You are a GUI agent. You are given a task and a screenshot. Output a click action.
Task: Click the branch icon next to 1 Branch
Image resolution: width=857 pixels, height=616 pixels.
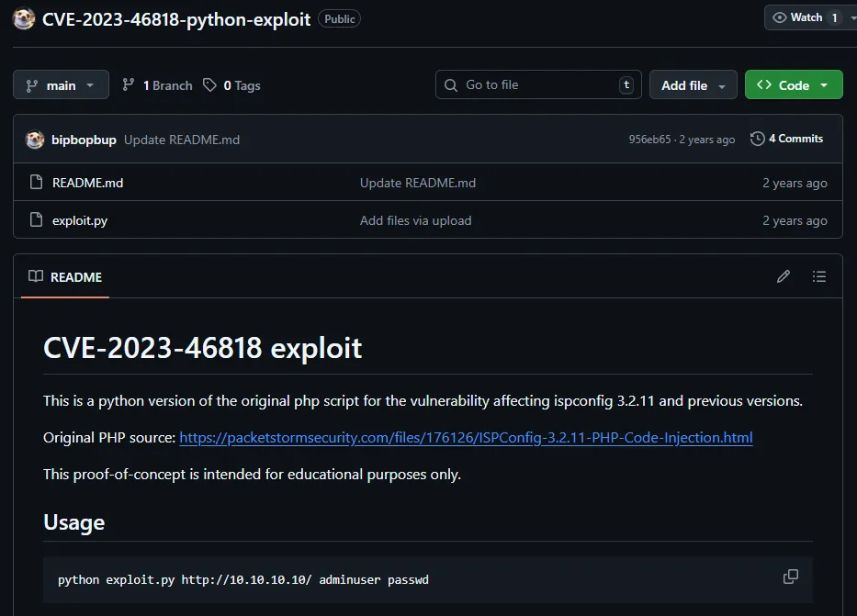(129, 84)
